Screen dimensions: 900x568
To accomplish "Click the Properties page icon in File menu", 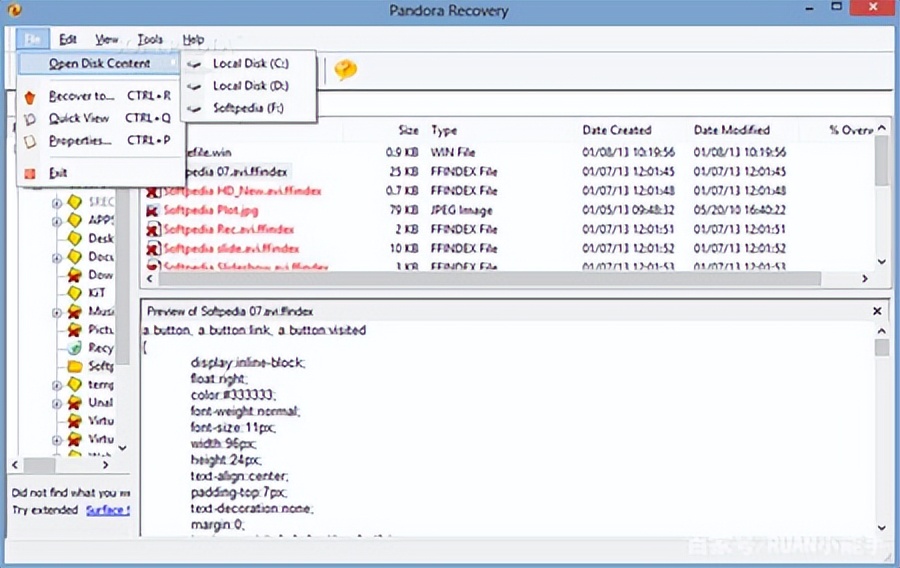I will tap(30, 141).
